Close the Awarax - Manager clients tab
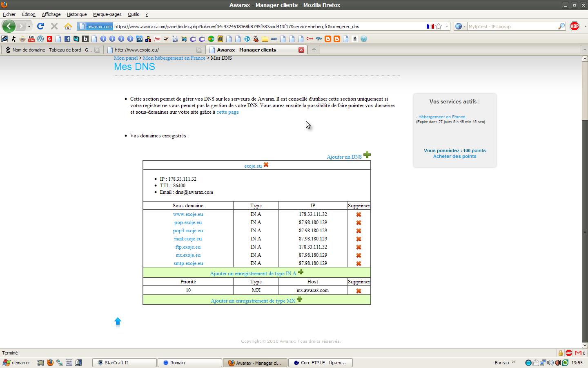The image size is (588, 368). [x=301, y=50]
